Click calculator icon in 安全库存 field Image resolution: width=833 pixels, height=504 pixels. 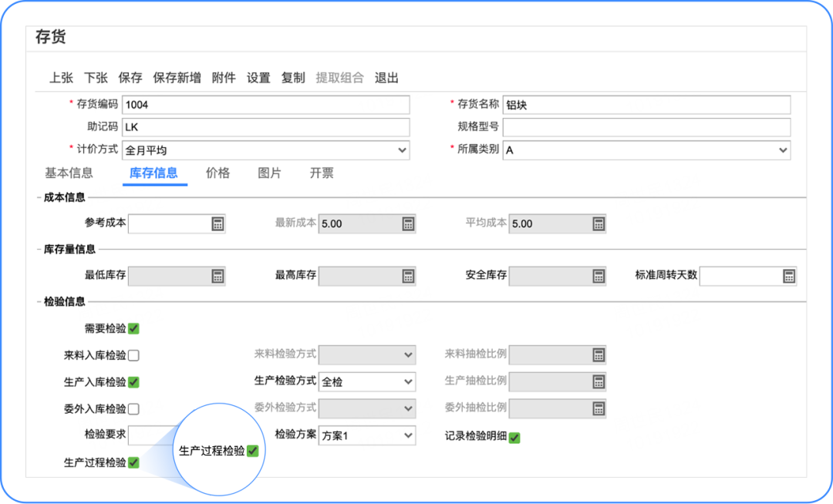click(x=599, y=276)
